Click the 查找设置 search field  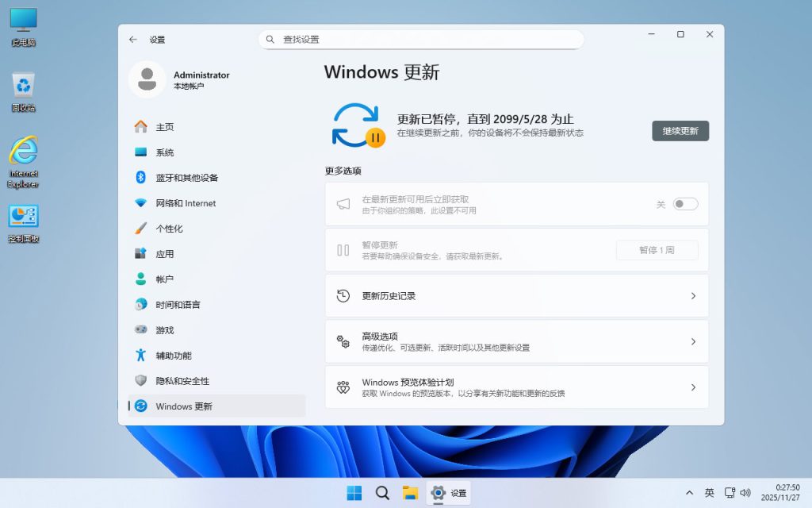click(x=420, y=38)
